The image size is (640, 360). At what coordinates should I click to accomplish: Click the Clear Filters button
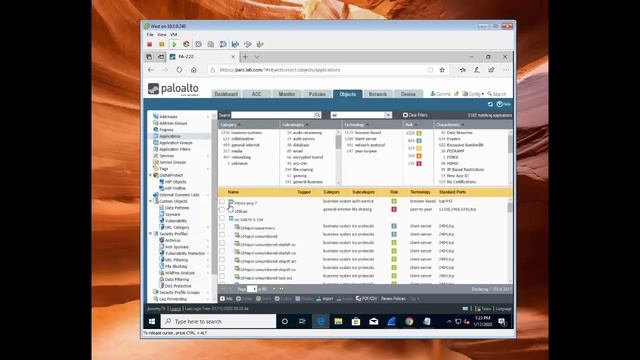tap(416, 115)
